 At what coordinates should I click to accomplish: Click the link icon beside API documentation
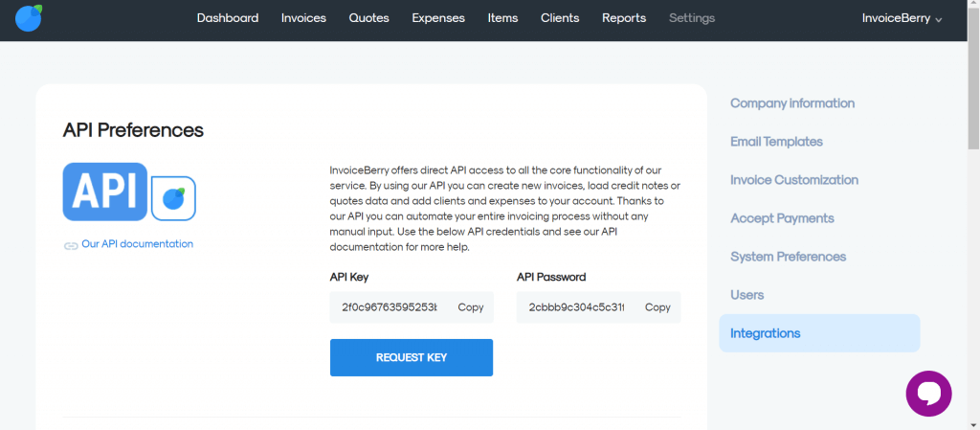[x=71, y=245]
